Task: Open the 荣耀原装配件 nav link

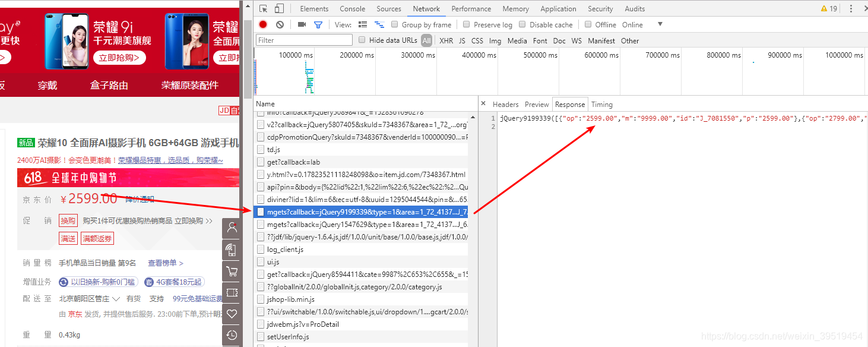Action: pos(190,85)
